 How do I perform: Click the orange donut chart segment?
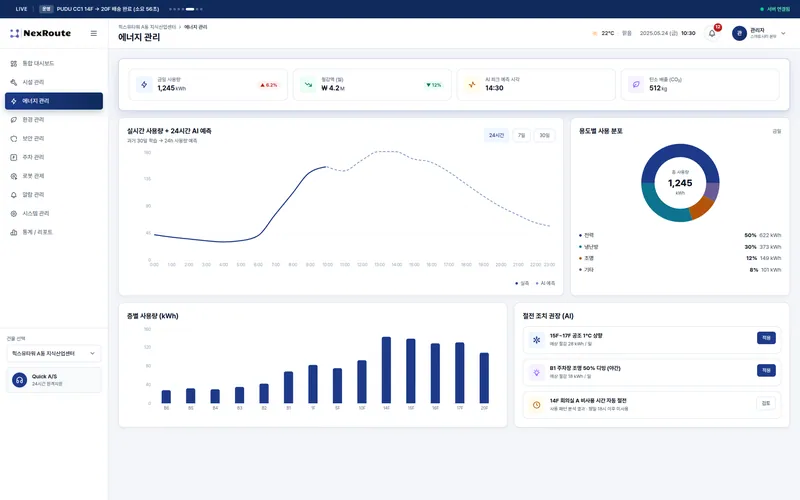[x=702, y=206]
